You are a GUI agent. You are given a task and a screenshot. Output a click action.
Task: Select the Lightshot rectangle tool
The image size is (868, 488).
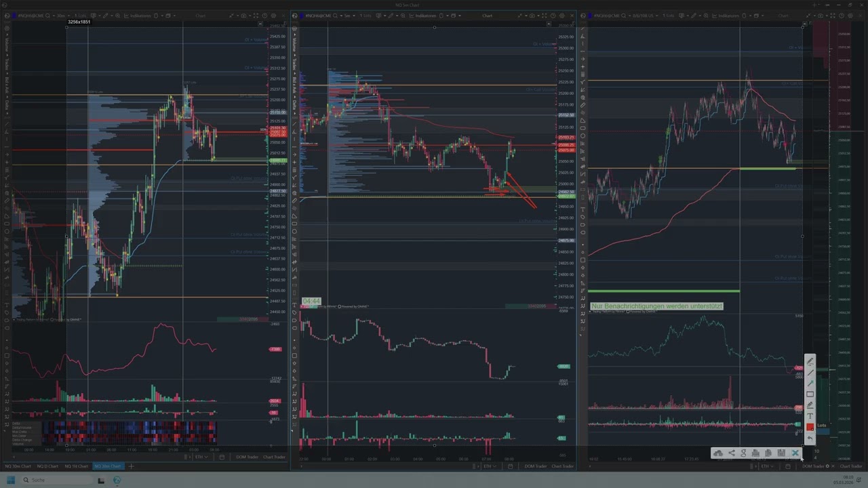pos(810,394)
